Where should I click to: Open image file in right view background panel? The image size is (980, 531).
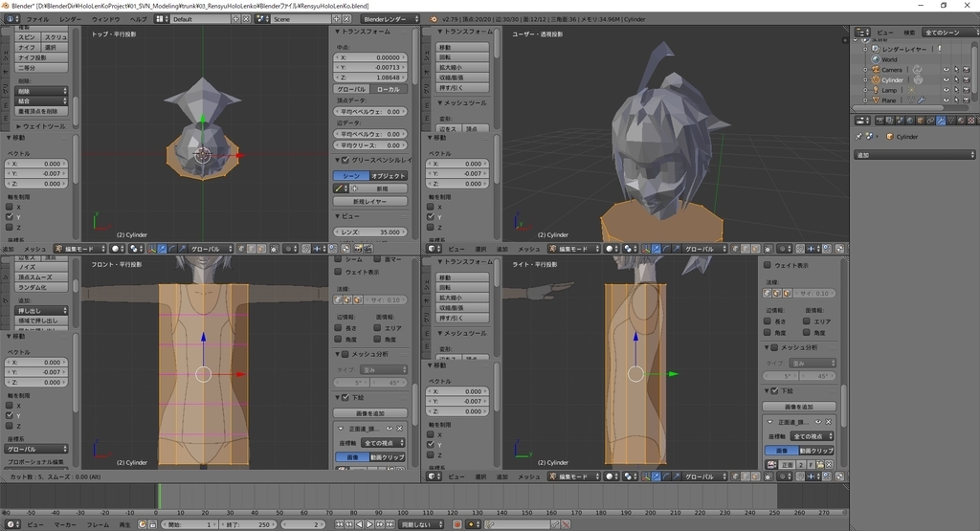819,465
